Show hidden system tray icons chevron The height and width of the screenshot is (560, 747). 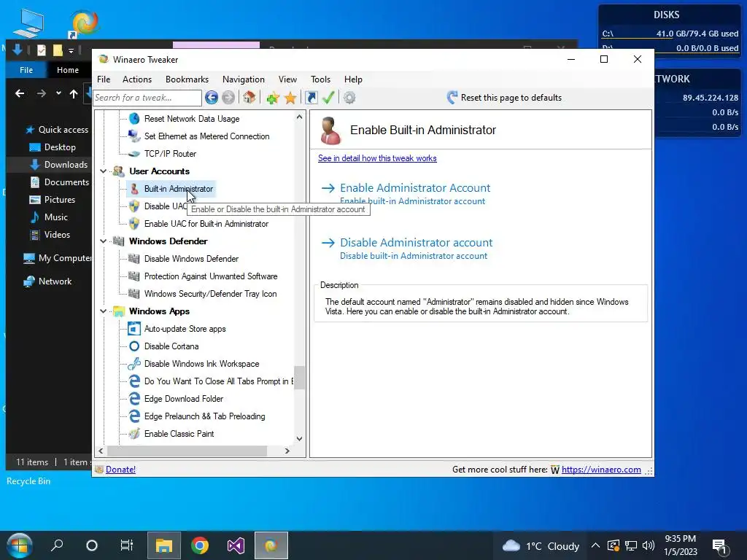pyautogui.click(x=595, y=545)
